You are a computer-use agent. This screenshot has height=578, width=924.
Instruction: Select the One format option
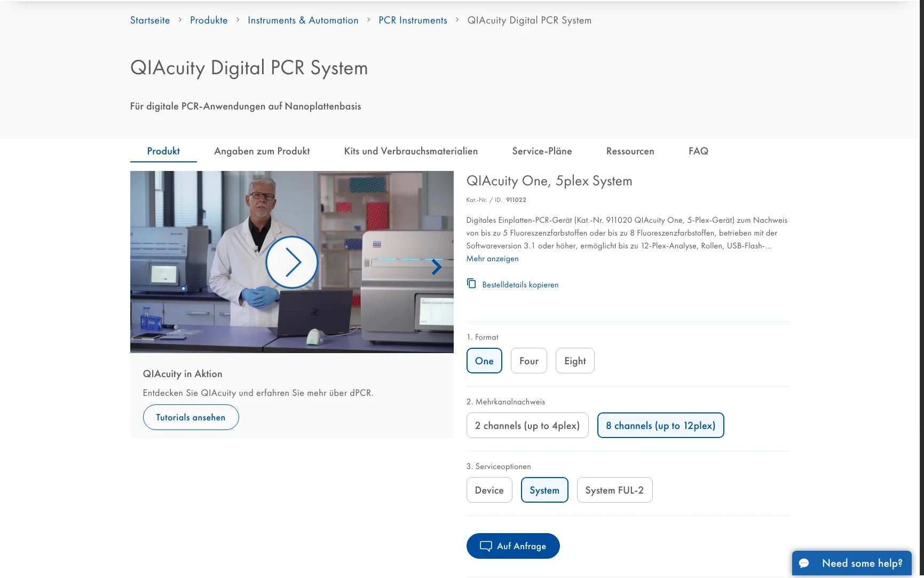click(x=484, y=361)
